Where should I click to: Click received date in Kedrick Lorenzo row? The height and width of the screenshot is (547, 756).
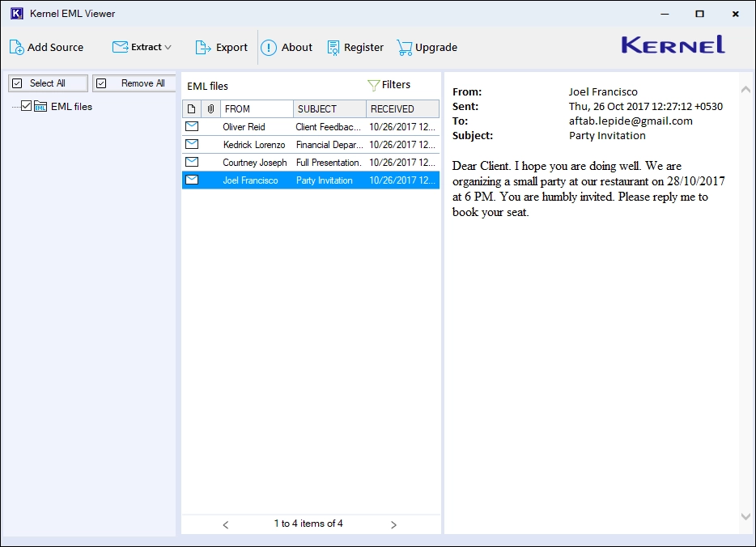click(x=402, y=145)
